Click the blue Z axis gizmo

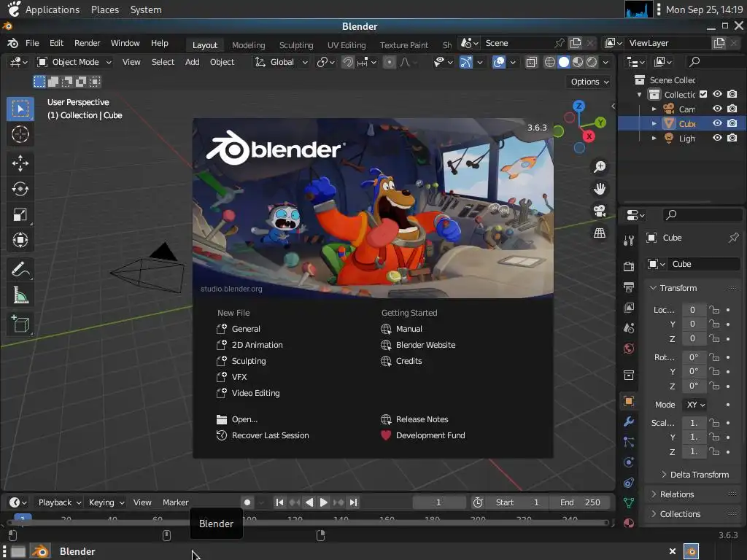coord(578,106)
